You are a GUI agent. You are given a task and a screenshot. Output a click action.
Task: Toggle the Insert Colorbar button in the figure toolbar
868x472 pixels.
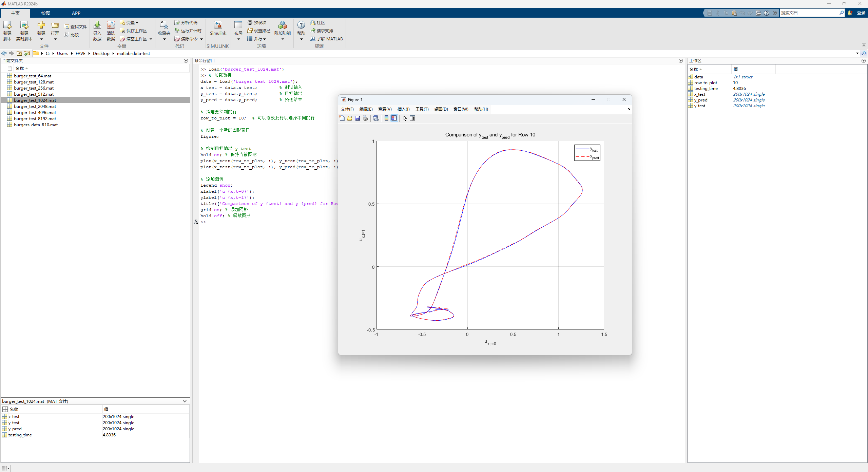[386, 118]
